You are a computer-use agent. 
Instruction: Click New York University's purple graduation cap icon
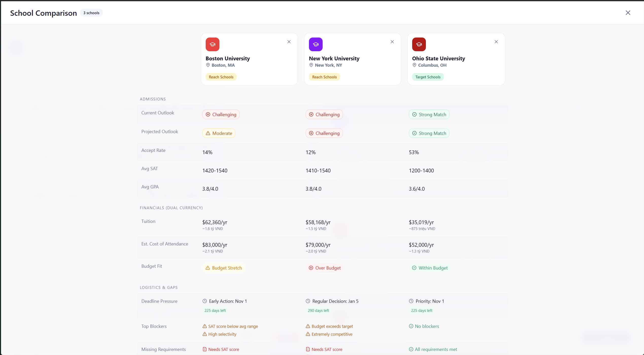click(x=316, y=44)
